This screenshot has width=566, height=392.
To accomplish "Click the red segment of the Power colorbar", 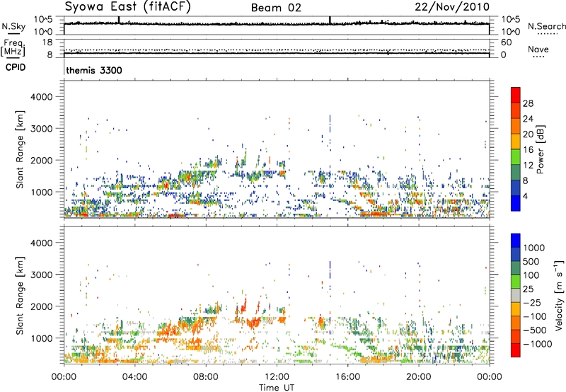I will [516, 95].
